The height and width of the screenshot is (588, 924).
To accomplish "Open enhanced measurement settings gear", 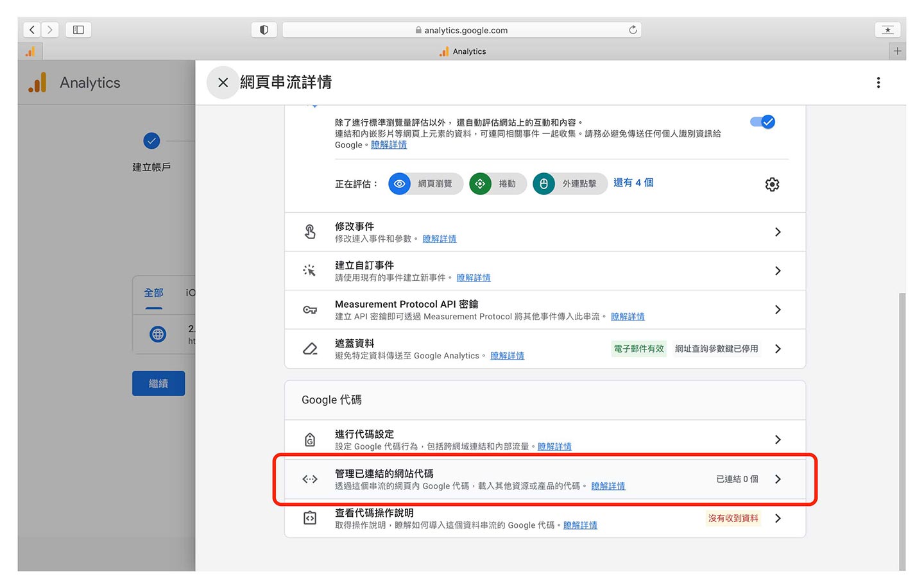I will (772, 185).
